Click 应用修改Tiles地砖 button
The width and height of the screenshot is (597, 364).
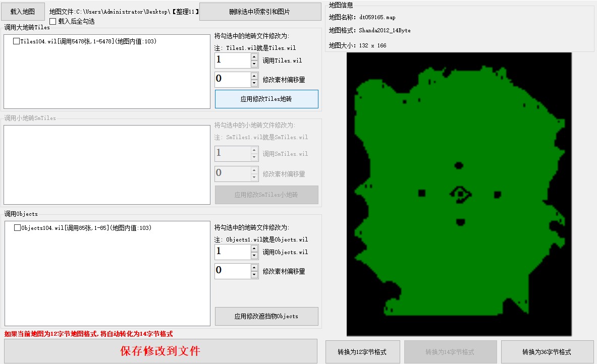click(x=266, y=99)
